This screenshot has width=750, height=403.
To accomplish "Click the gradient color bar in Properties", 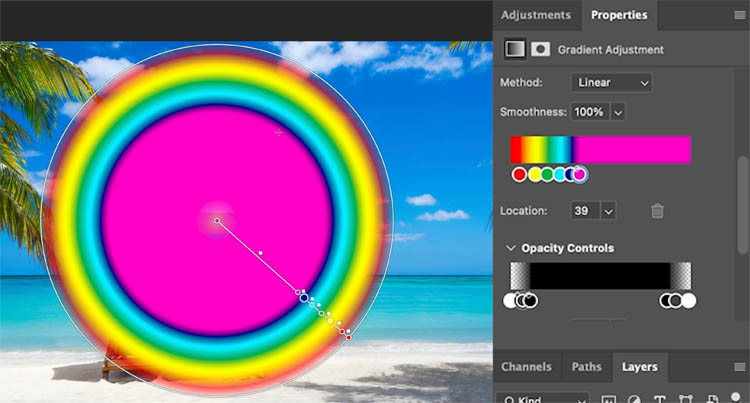I will pos(600,150).
